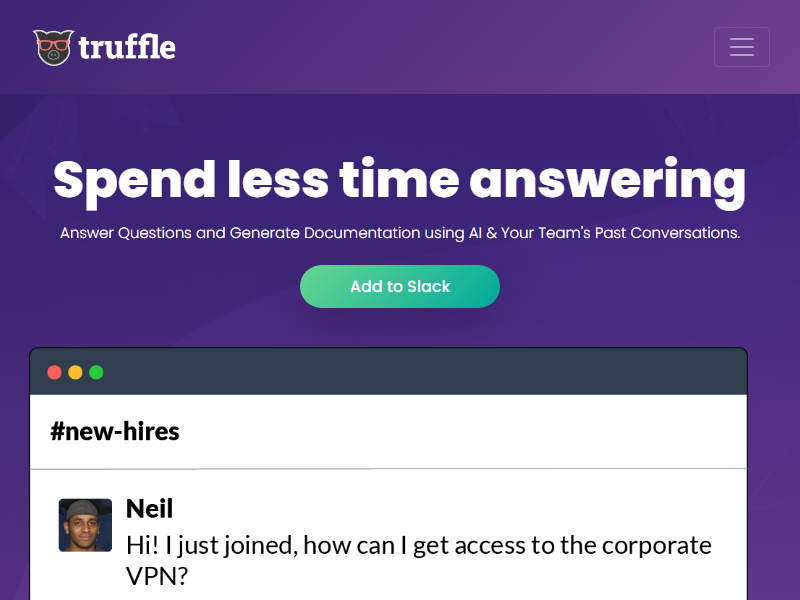Image resolution: width=800 pixels, height=600 pixels.
Task: Click the word VPN? in the message
Action: point(157,577)
